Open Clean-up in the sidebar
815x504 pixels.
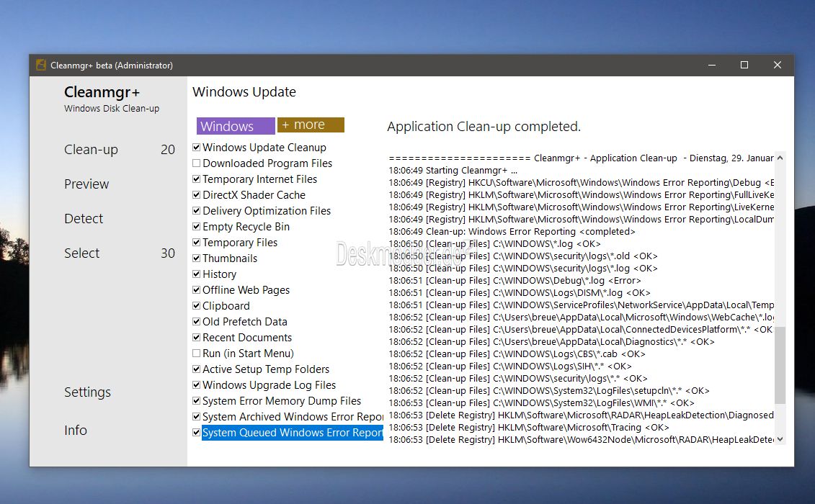click(91, 150)
